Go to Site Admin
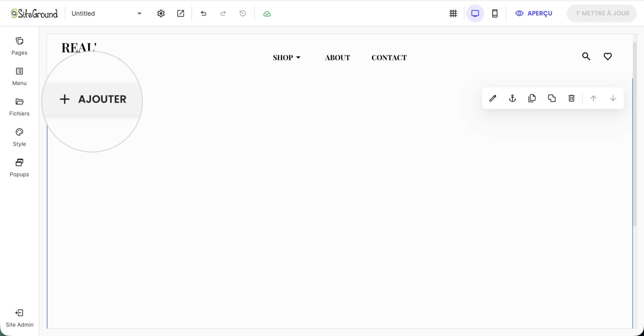Screen dimensions: 644x336 coord(19,318)
